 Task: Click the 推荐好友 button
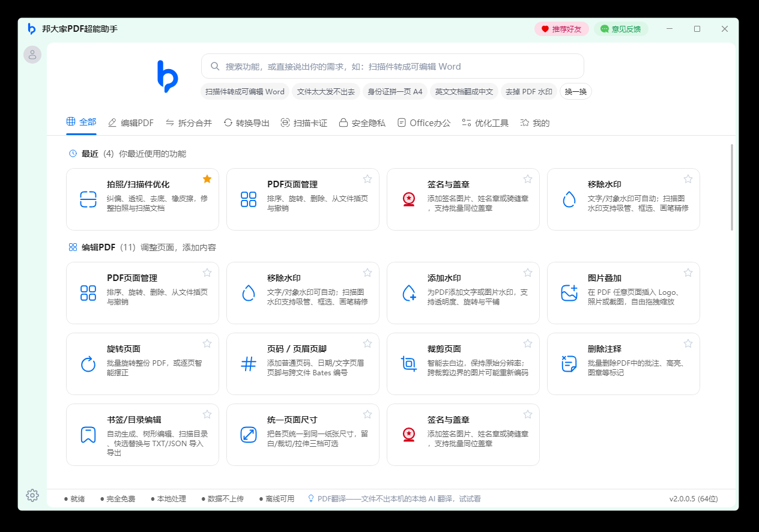(561, 29)
